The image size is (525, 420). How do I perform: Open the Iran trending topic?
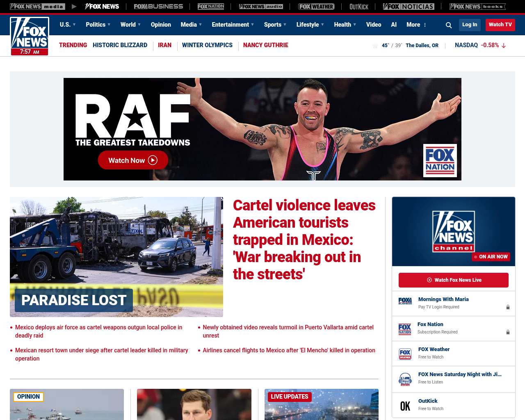[x=165, y=45]
